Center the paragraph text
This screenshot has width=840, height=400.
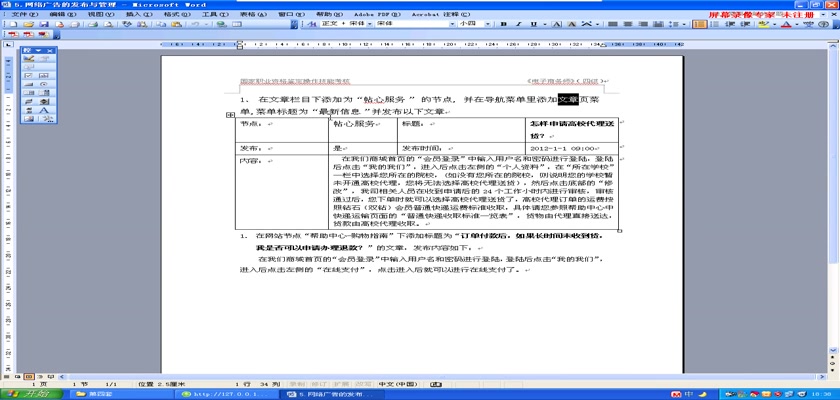click(627, 24)
